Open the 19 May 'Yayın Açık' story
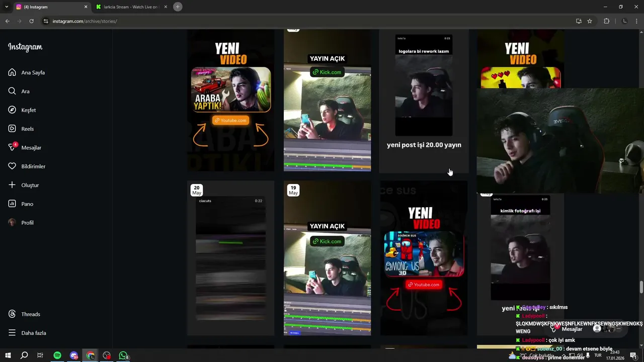 tap(327, 258)
